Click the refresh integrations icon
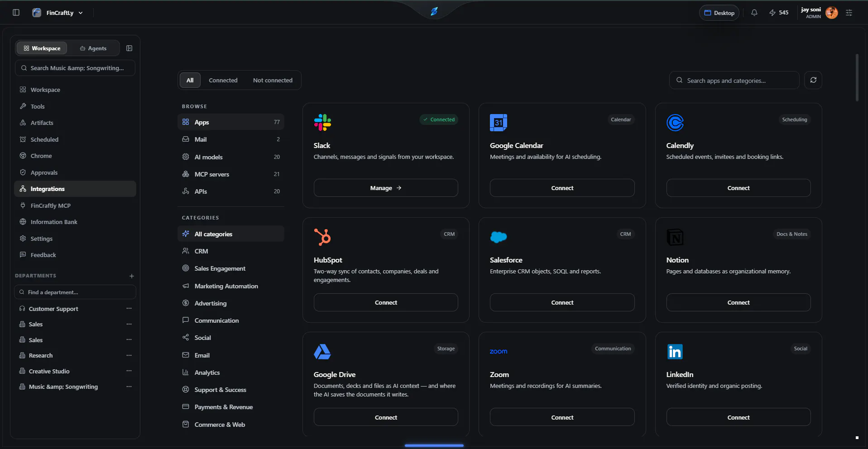The width and height of the screenshot is (868, 449). pyautogui.click(x=813, y=80)
